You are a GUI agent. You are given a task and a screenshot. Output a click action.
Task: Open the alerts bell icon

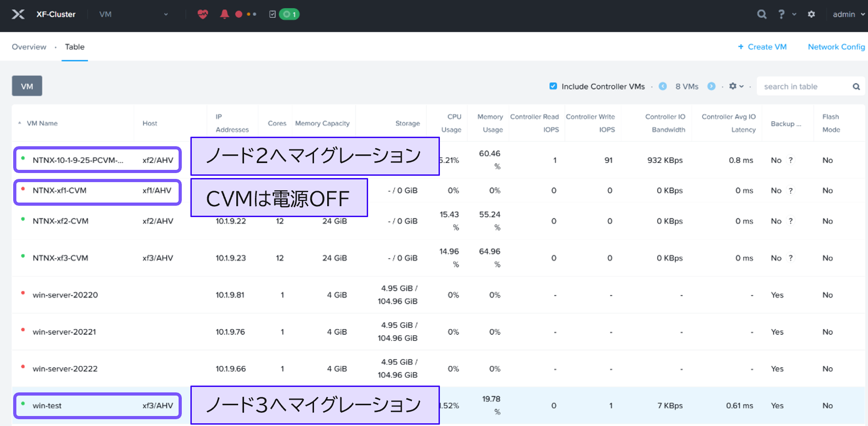click(x=224, y=15)
